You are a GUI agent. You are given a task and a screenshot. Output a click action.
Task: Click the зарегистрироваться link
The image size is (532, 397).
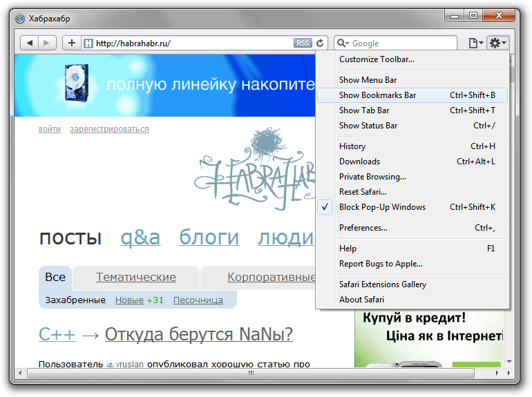click(109, 129)
